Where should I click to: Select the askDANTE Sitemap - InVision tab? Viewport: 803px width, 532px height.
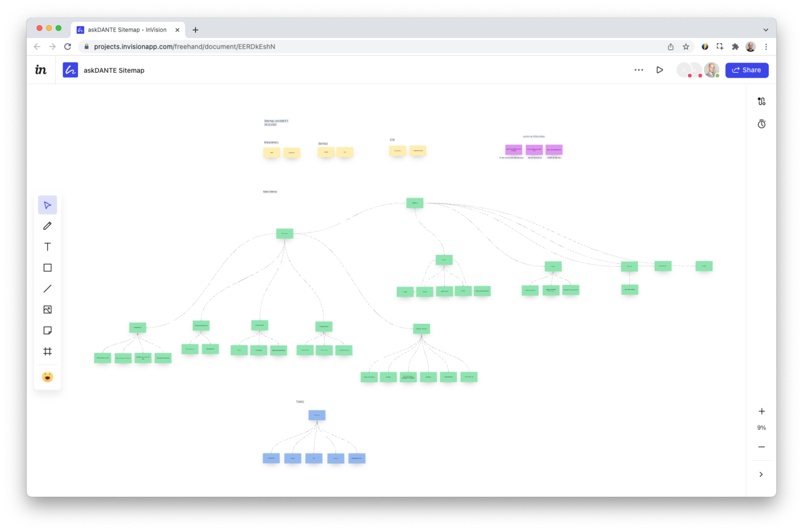pos(127,30)
